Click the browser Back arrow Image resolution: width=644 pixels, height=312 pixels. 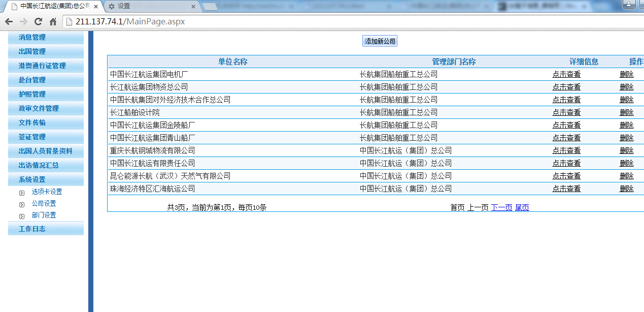point(9,22)
